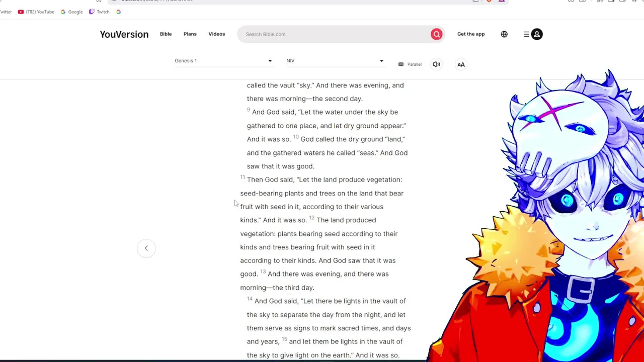Select verse 10 number marker
The height and width of the screenshot is (362, 644).
[x=296, y=137]
